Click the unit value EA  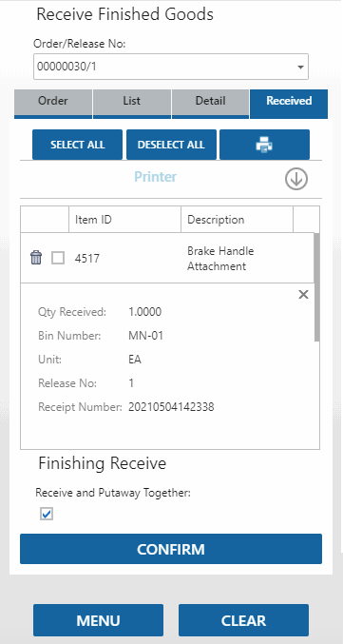tap(135, 360)
